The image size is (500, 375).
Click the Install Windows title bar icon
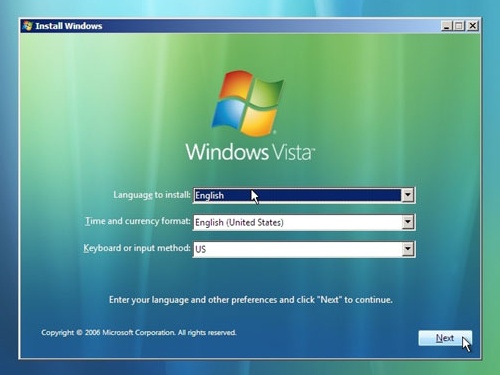tap(27, 26)
